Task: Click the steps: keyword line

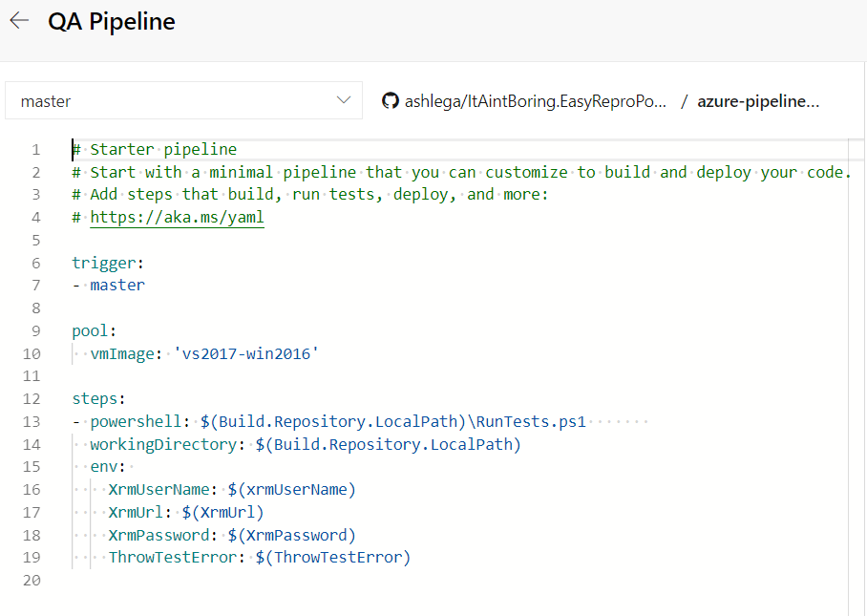Action: point(98,399)
